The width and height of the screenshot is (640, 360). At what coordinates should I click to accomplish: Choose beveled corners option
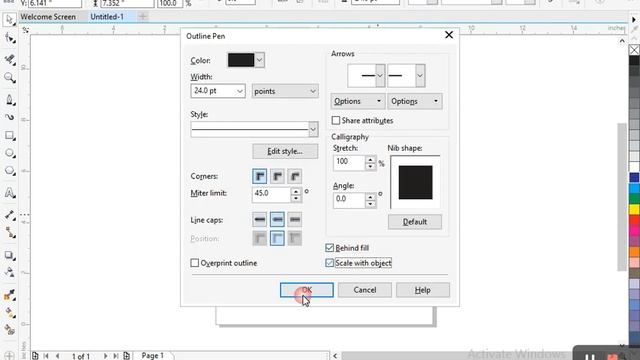(295, 176)
